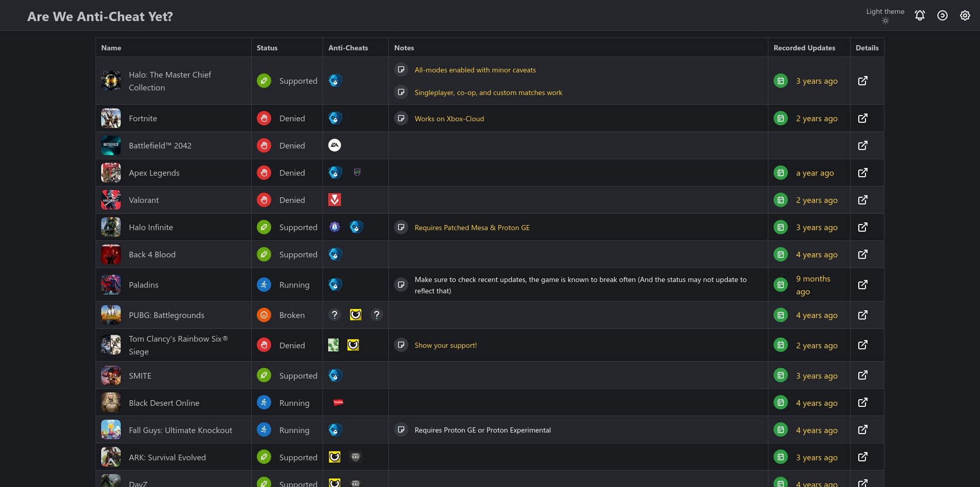This screenshot has height=487, width=980.
Task: Click the calendar icon for Apex Legends
Action: (x=781, y=173)
